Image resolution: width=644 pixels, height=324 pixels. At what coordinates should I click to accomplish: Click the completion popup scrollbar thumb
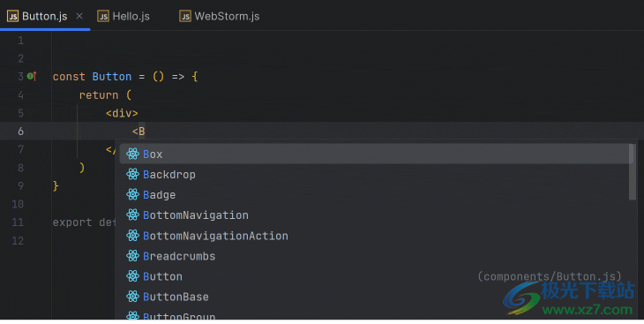point(632,172)
